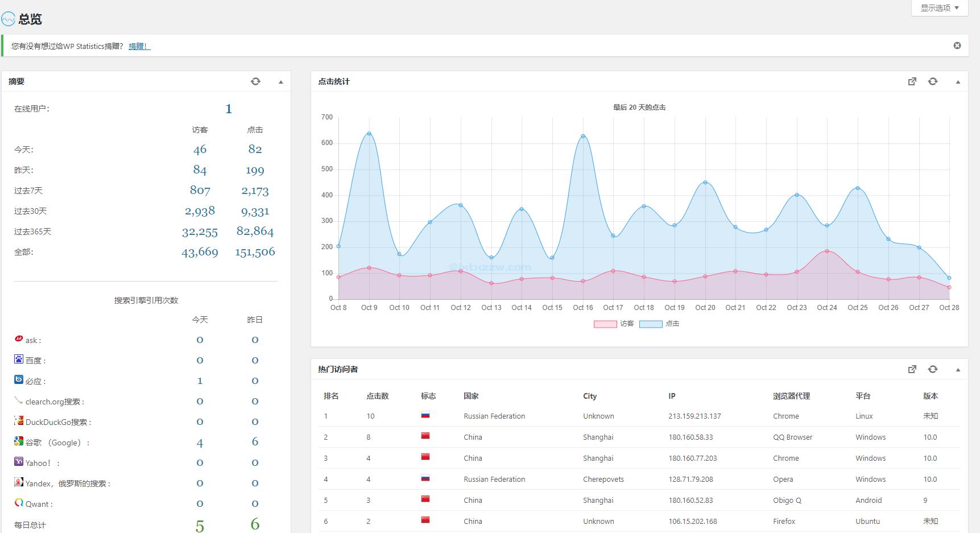Open last 30 days visitors 2,938

tap(200, 211)
